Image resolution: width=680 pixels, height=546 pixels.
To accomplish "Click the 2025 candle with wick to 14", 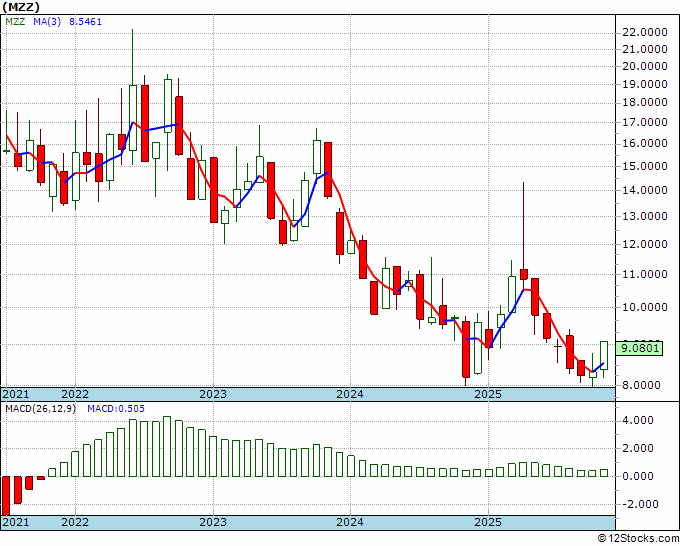I will (x=524, y=236).
